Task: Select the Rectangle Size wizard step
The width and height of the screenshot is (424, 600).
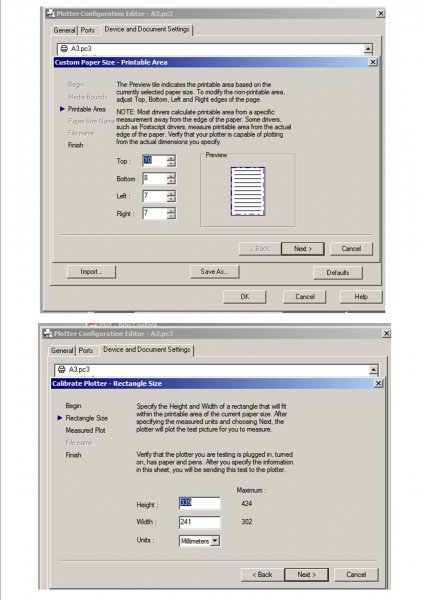Action: click(86, 418)
